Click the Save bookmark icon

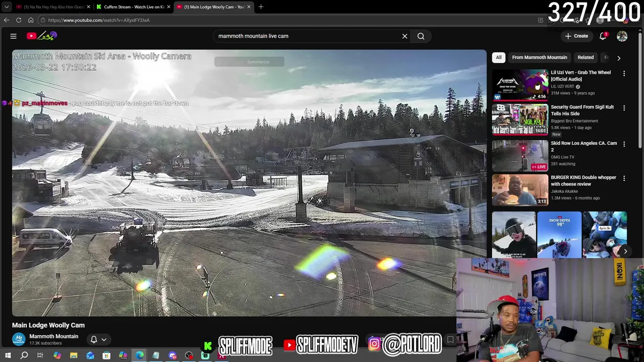450,340
